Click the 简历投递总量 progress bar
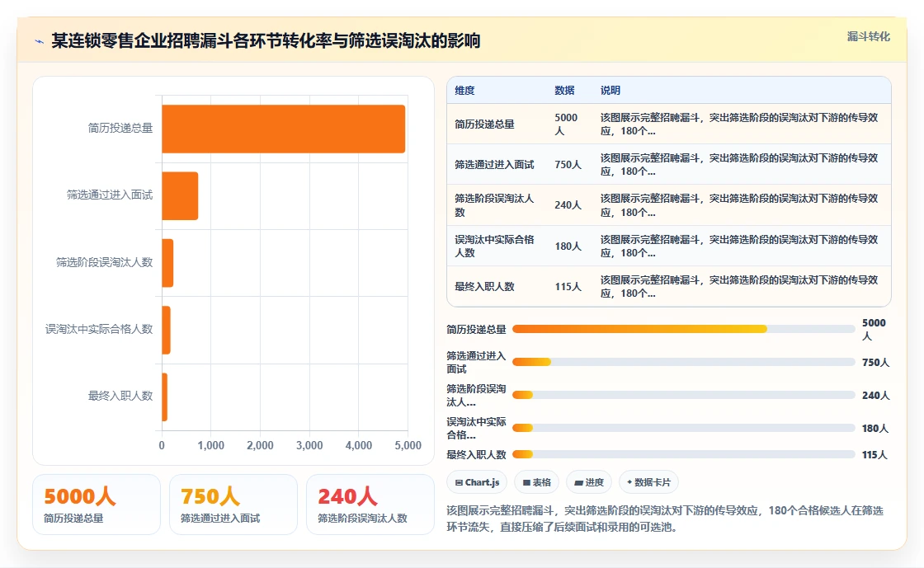 click(x=684, y=329)
